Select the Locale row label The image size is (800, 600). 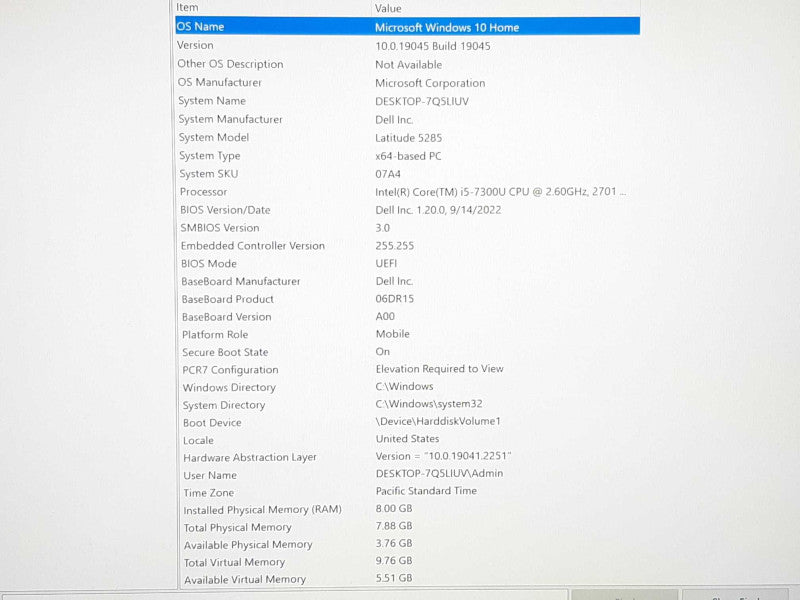pyautogui.click(x=198, y=440)
